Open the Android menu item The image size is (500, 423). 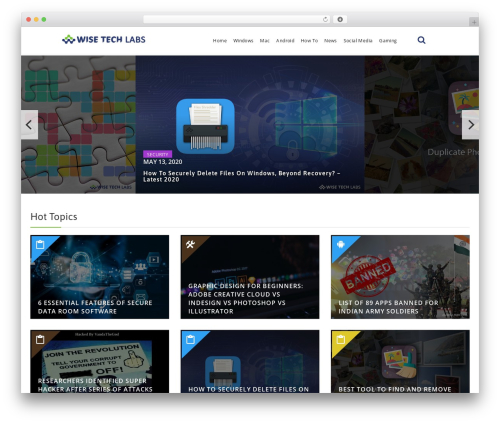point(285,41)
